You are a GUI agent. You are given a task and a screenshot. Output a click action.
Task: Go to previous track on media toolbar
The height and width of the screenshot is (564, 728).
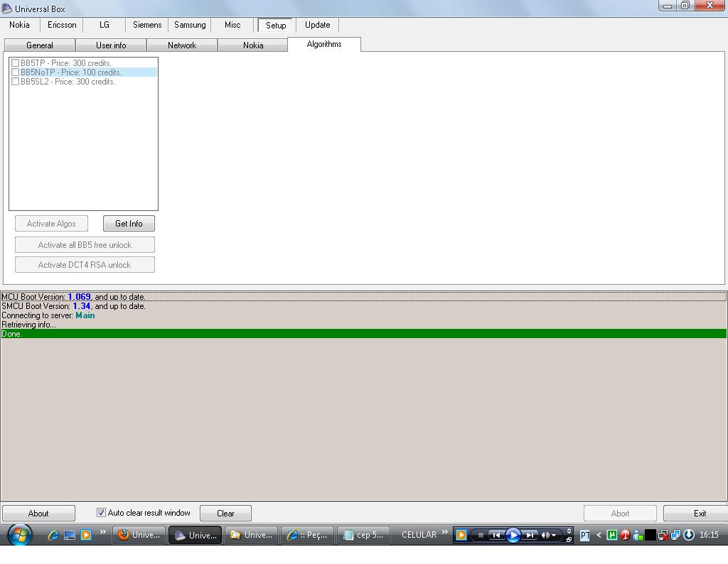(x=496, y=535)
